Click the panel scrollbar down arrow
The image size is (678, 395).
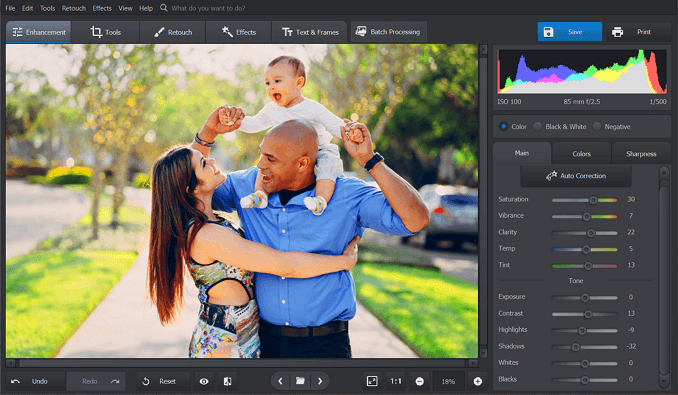(x=665, y=382)
